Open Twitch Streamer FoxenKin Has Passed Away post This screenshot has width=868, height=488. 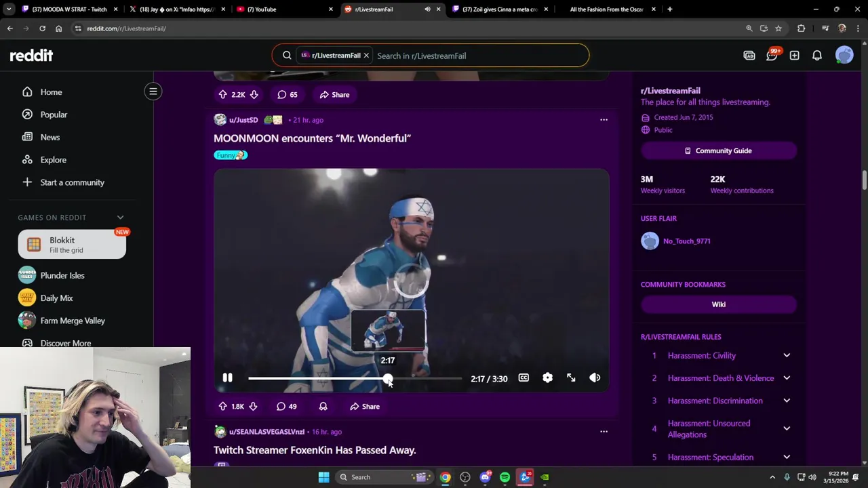click(x=315, y=450)
